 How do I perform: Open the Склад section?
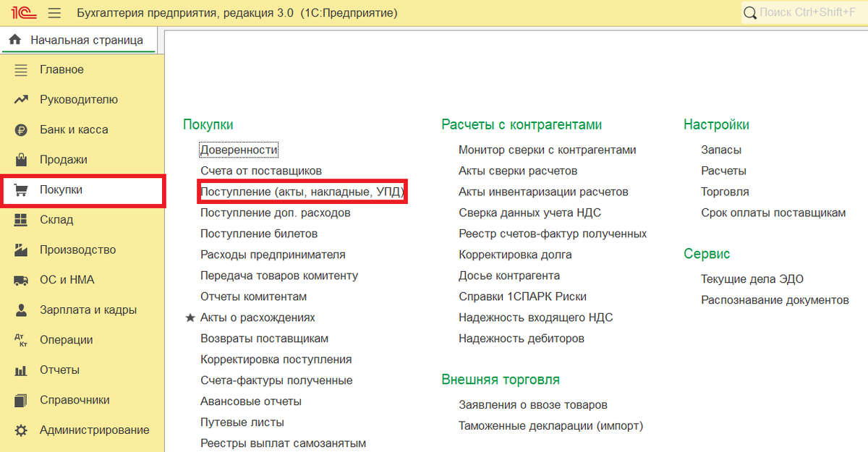coord(56,220)
